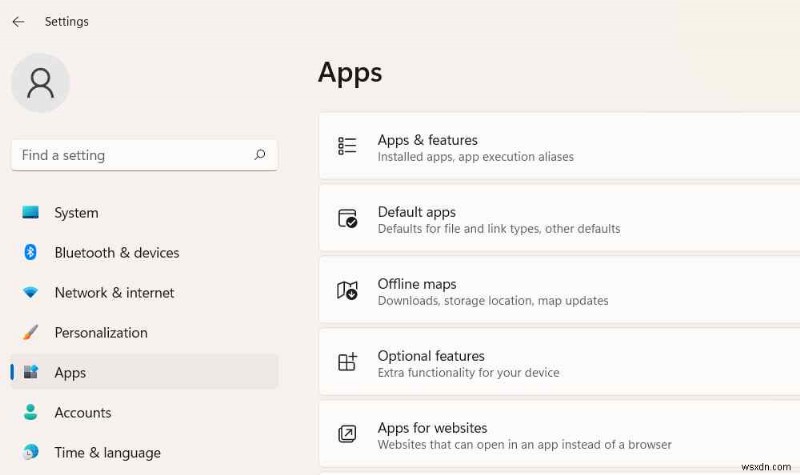Click the Offline maps map icon
Image resolution: width=800 pixels, height=475 pixels.
click(x=347, y=291)
